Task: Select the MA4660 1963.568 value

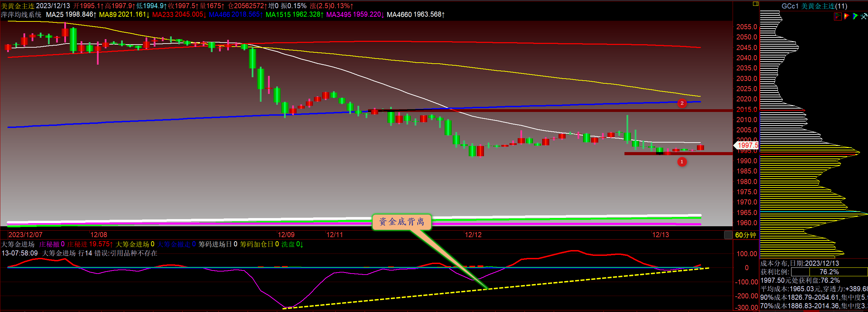Action: (x=416, y=15)
